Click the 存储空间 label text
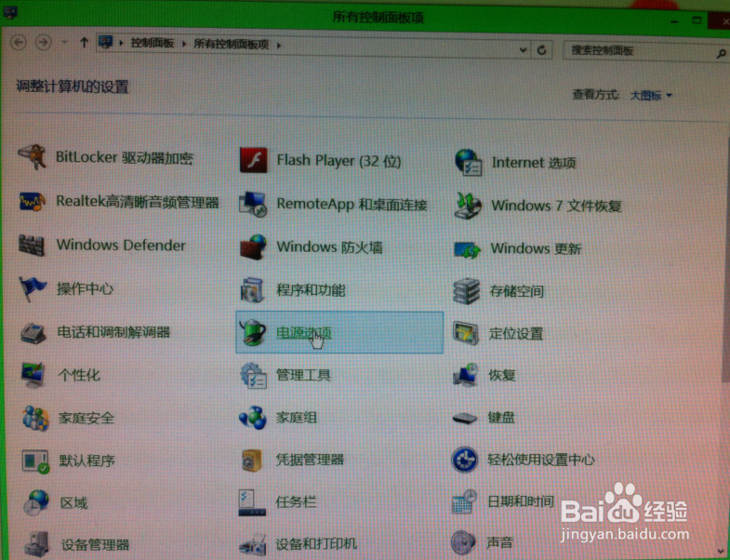This screenshot has height=560, width=730. (516, 292)
